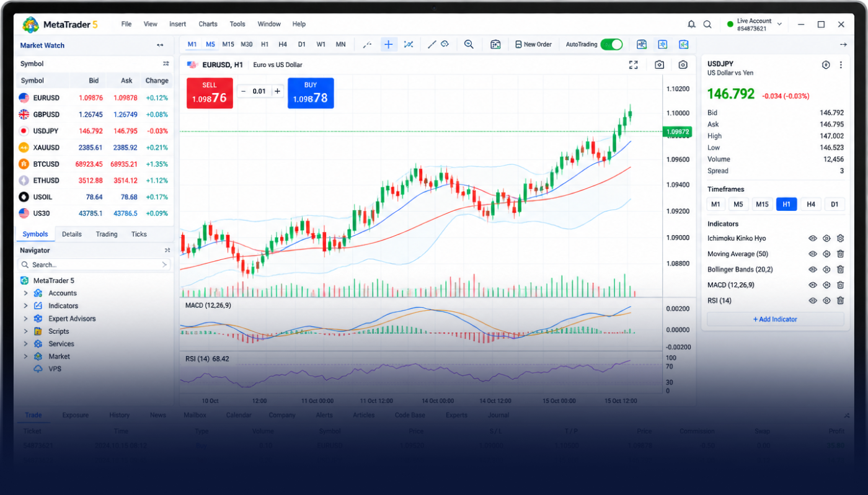This screenshot has width=868, height=495.
Task: Increase lot volume with the plus stepper
Action: coord(277,91)
